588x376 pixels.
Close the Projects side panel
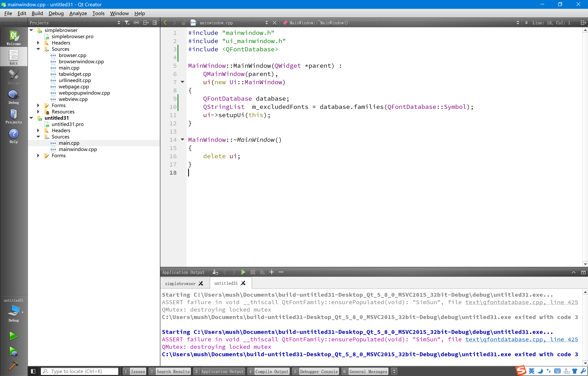(154, 23)
